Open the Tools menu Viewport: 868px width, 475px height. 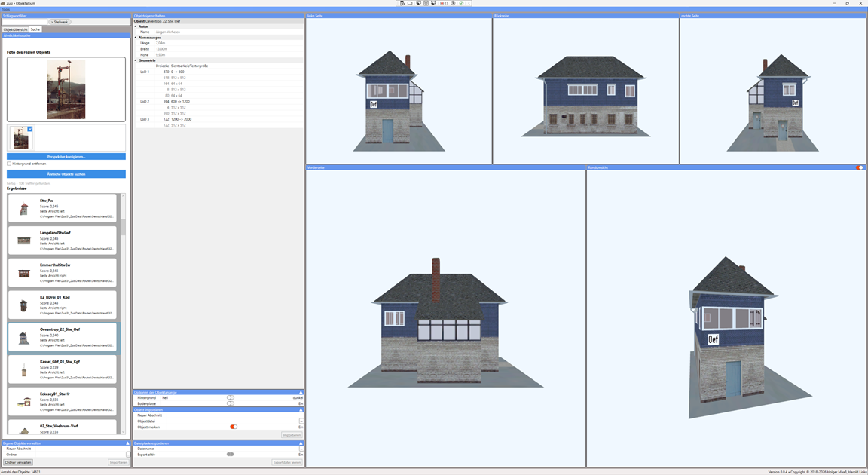coord(5,9)
